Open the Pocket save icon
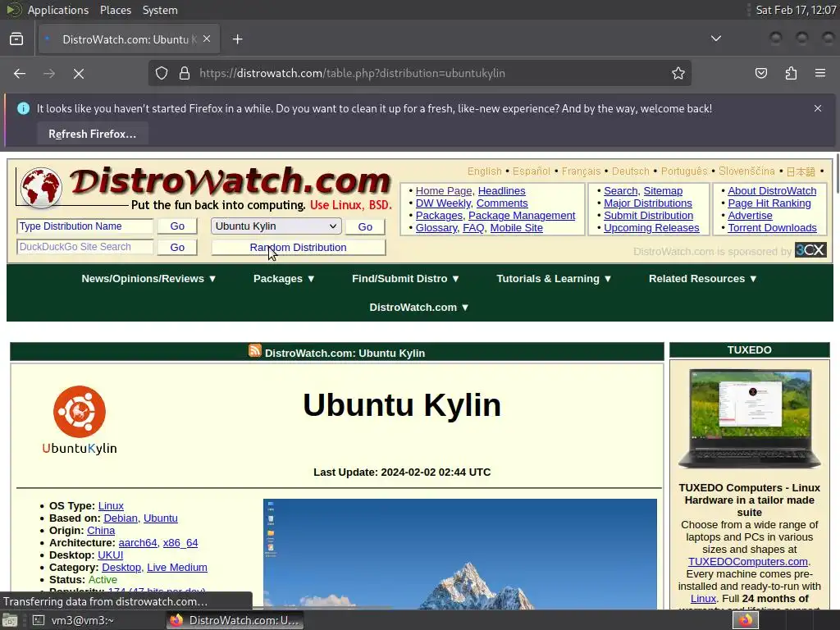The height and width of the screenshot is (630, 840). click(761, 73)
